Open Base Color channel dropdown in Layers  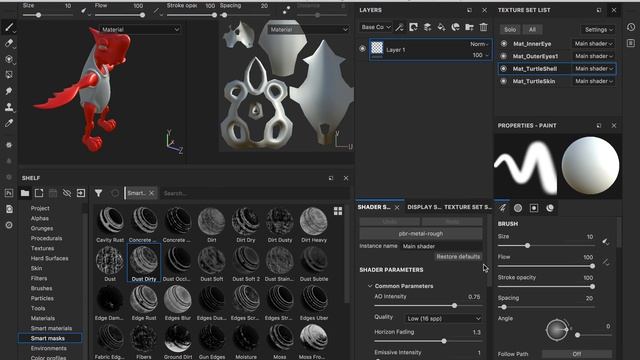pyautogui.click(x=376, y=27)
